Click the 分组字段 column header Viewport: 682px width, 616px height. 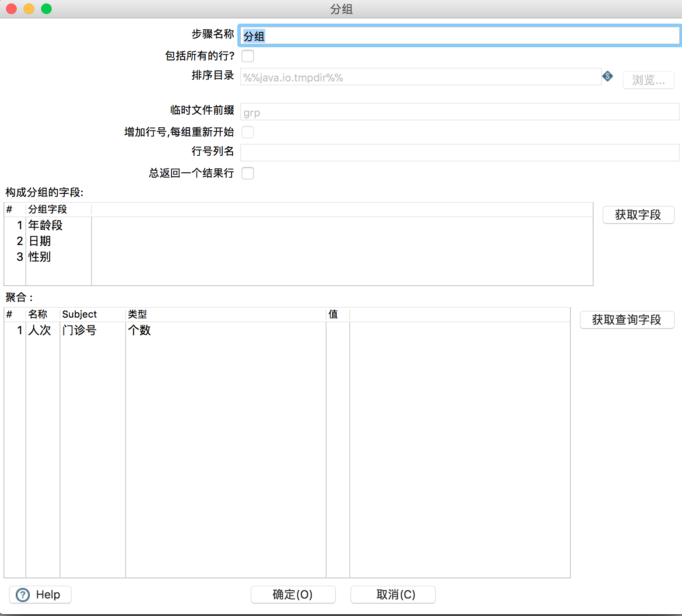(x=59, y=210)
